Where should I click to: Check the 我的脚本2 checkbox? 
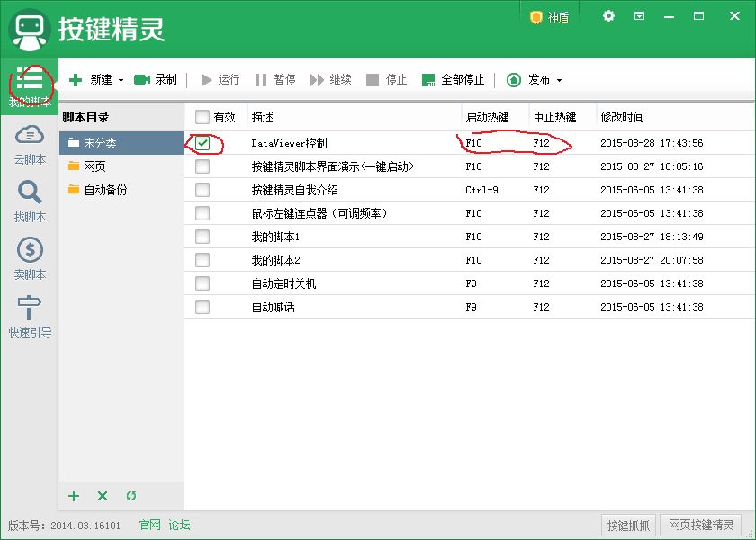point(202,260)
